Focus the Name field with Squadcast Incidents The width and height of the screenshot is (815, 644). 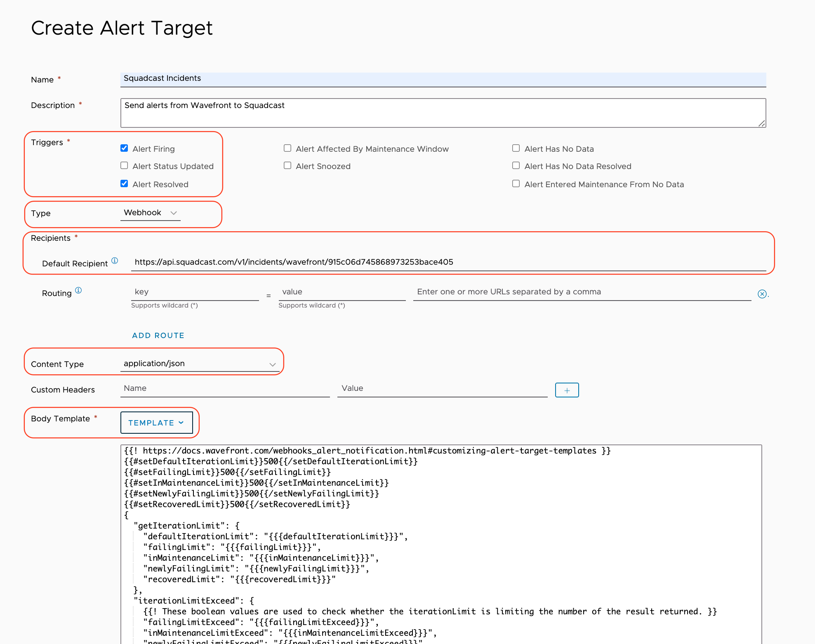443,79
